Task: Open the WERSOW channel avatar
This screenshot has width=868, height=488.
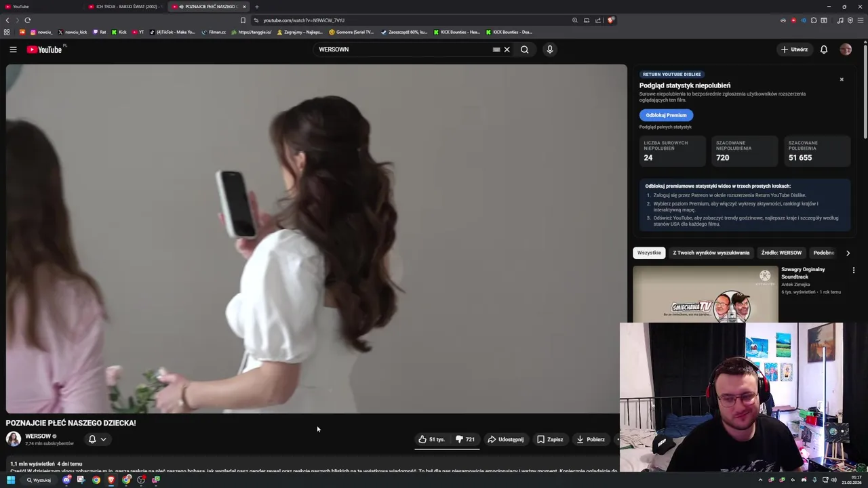Action: 14,439
